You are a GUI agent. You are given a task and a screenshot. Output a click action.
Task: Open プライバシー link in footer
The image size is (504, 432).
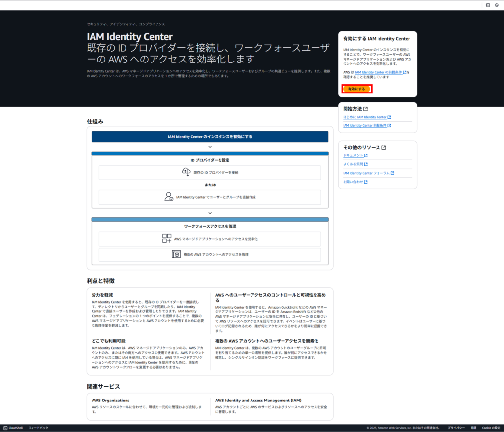pyautogui.click(x=456, y=428)
